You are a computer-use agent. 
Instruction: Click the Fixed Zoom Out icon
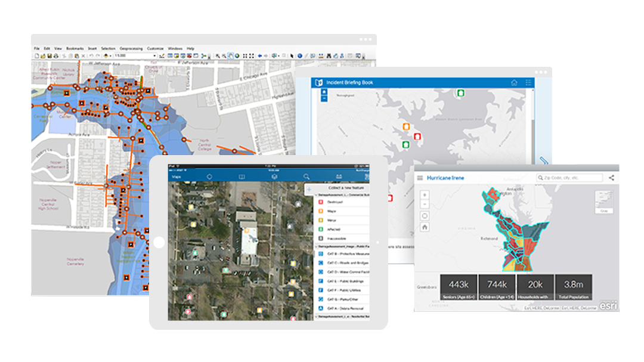pos(252,56)
